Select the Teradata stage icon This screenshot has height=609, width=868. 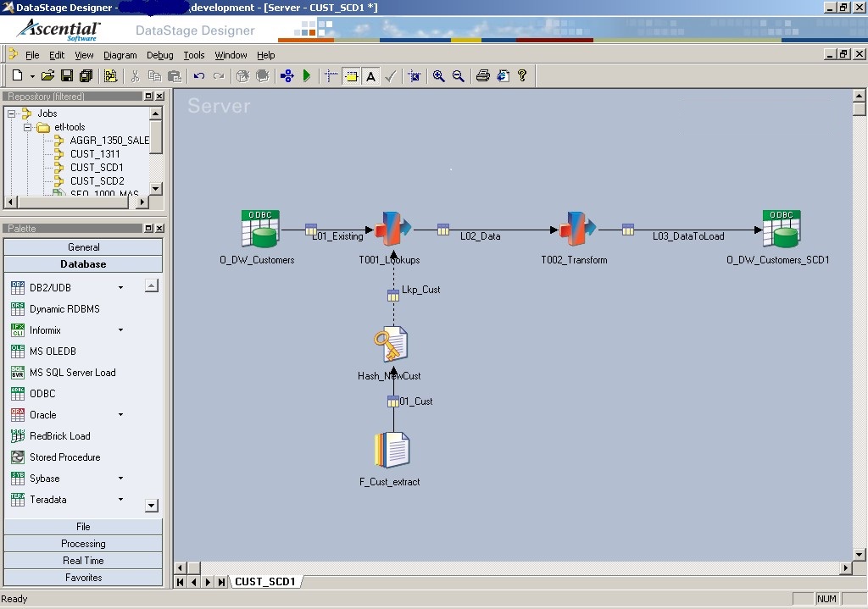(47, 500)
